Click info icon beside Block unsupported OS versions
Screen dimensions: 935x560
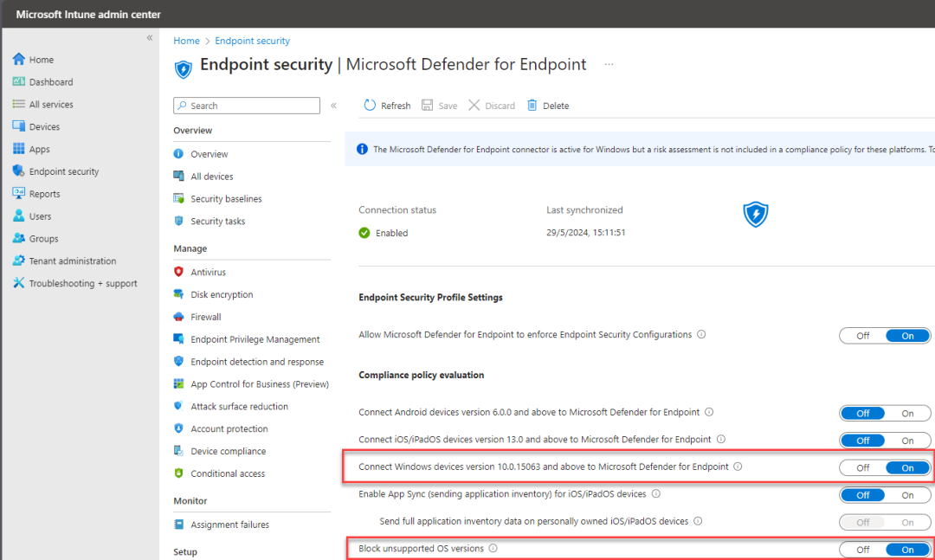pos(493,548)
